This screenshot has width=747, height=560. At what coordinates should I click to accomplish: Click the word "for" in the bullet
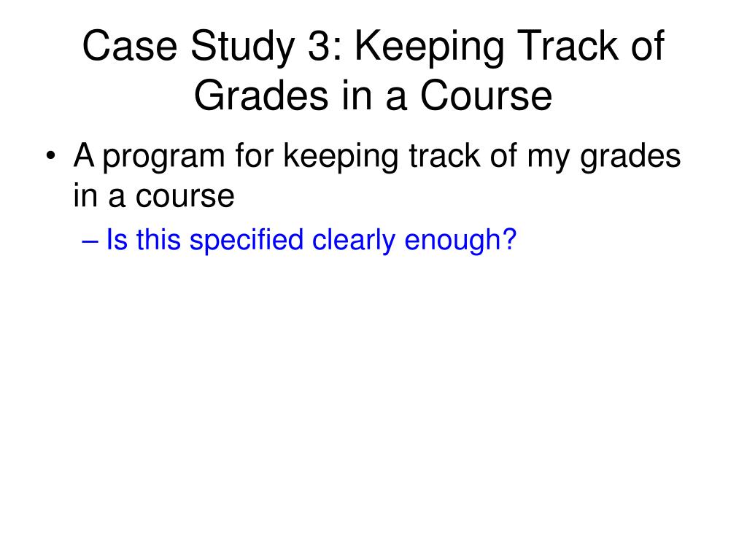point(255,155)
